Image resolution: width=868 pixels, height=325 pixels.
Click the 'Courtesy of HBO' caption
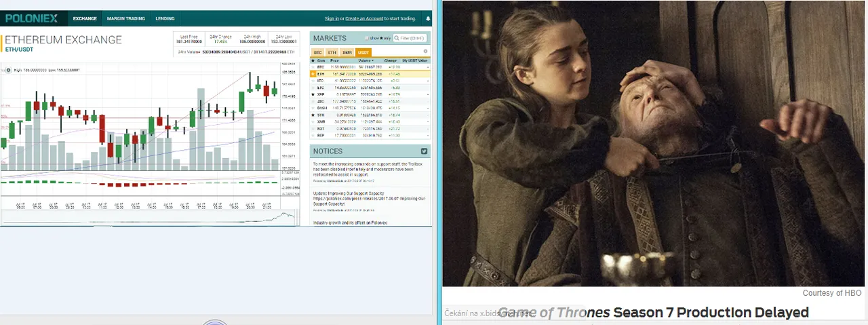tap(832, 293)
